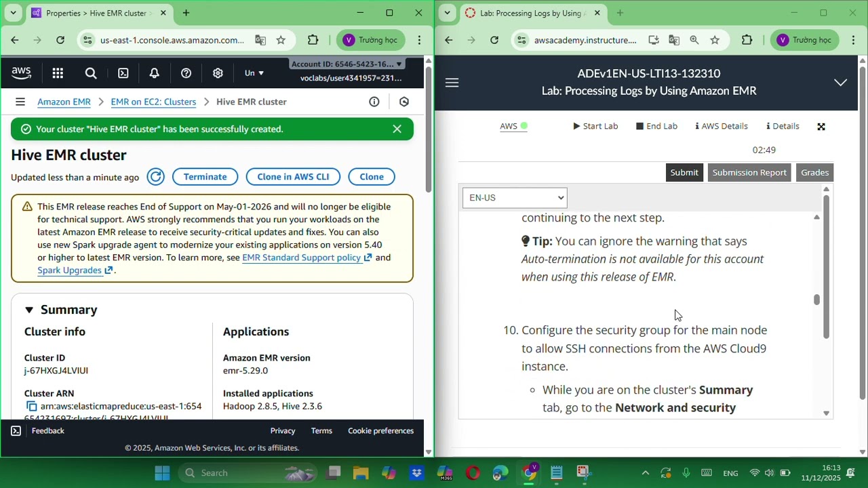
Task: Open the lab page hamburger menu
Action: [x=452, y=83]
